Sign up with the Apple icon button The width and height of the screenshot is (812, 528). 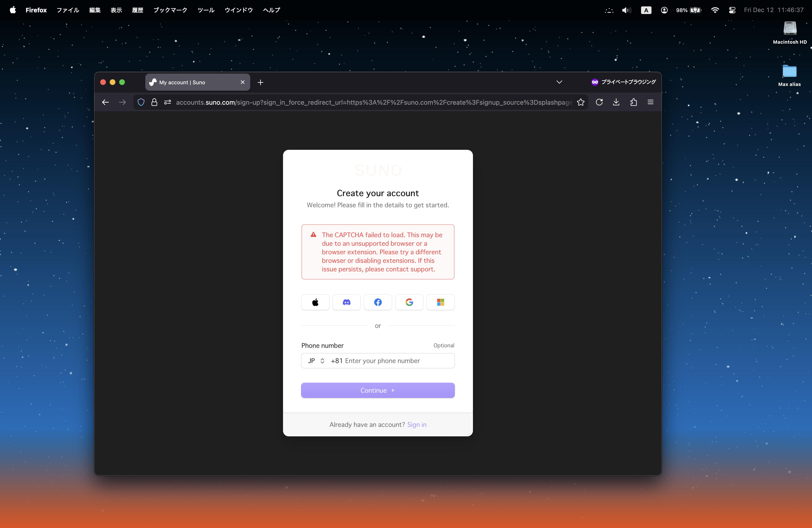[315, 302]
